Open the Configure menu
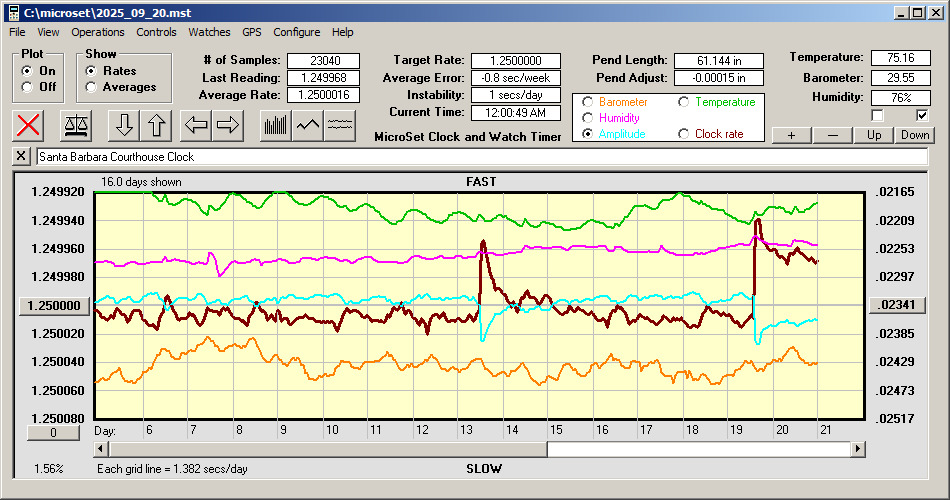The width and height of the screenshot is (950, 500). (297, 32)
